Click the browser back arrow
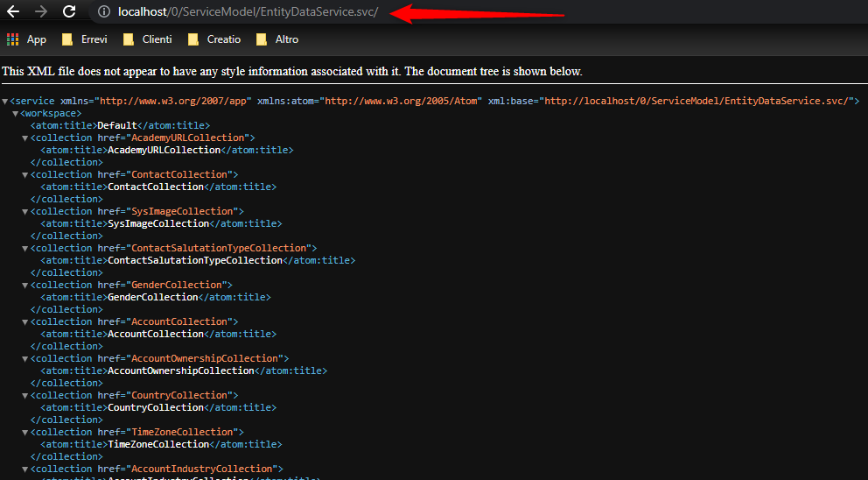The height and width of the screenshot is (480, 868). [13, 11]
